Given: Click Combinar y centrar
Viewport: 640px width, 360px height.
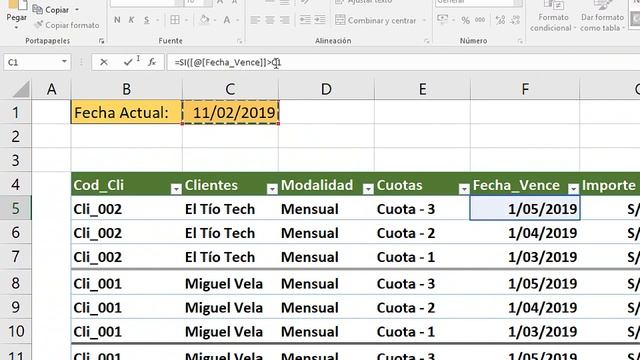Looking at the screenshot, I should [x=376, y=20].
